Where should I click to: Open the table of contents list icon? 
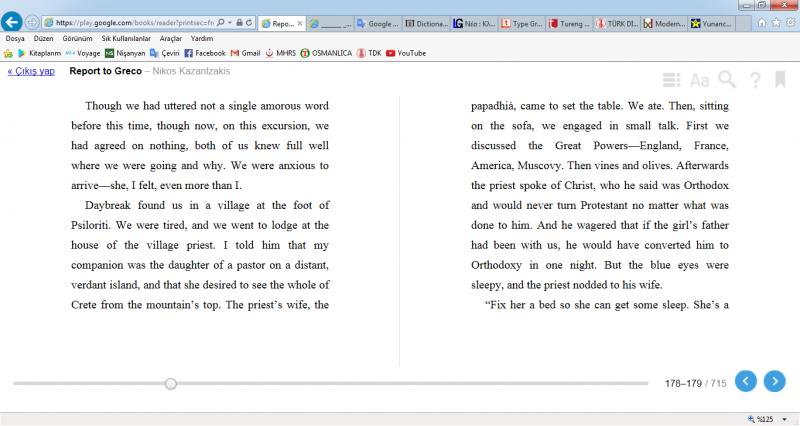click(x=671, y=80)
